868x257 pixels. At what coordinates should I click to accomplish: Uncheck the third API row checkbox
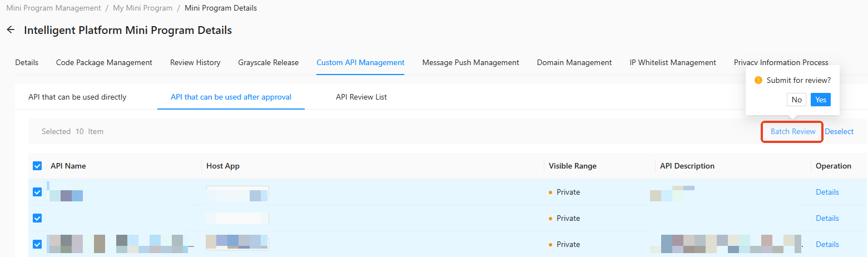pos(37,244)
